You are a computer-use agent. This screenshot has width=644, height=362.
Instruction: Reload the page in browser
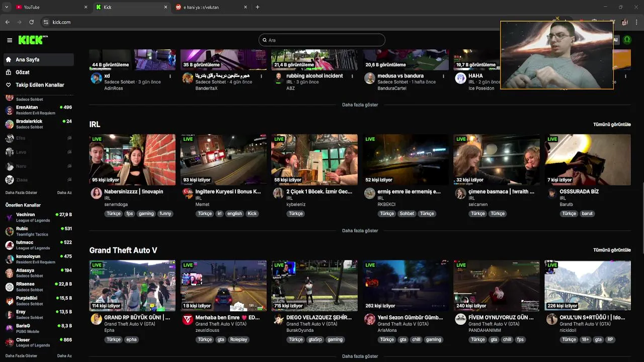click(32, 22)
